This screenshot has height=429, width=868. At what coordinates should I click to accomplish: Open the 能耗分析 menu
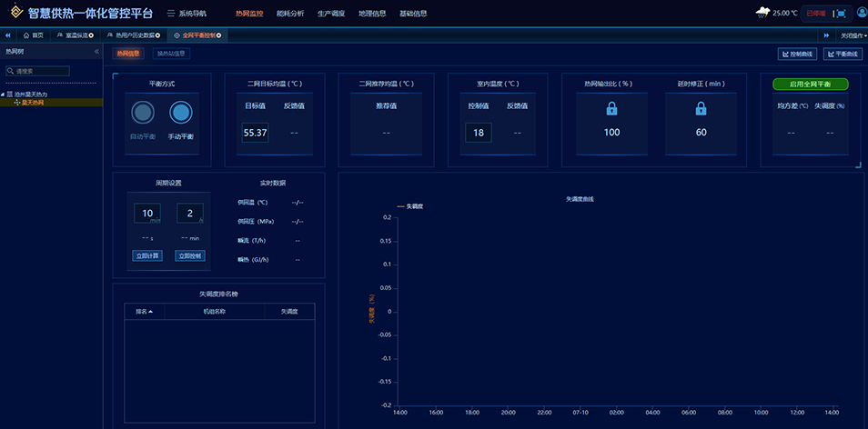pos(289,14)
